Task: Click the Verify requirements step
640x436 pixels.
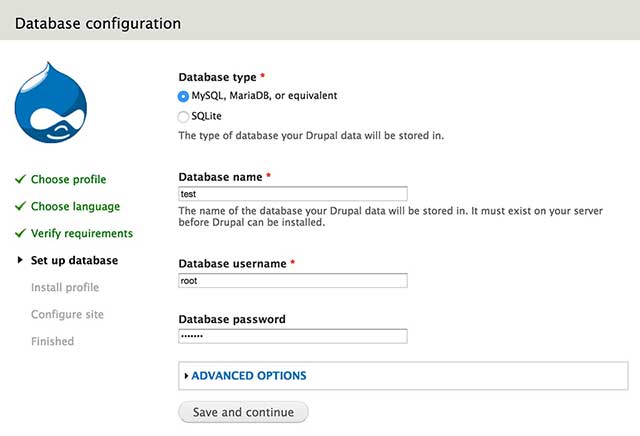Action: click(81, 234)
